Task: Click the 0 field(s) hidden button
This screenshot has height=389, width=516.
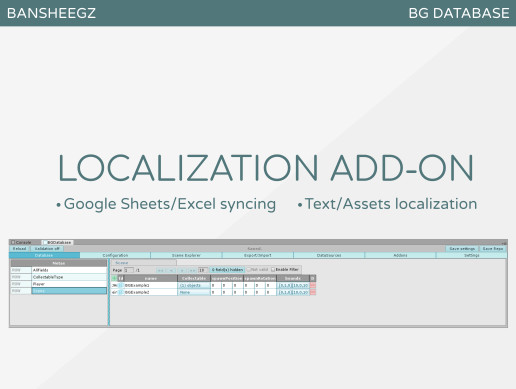Action: tap(227, 270)
